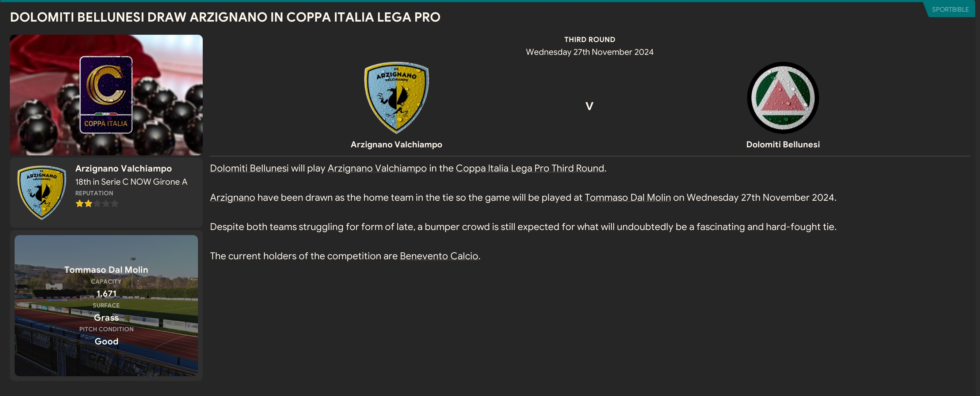The height and width of the screenshot is (396, 980).
Task: Click the Coppa Italia competition logo
Action: 106,95
